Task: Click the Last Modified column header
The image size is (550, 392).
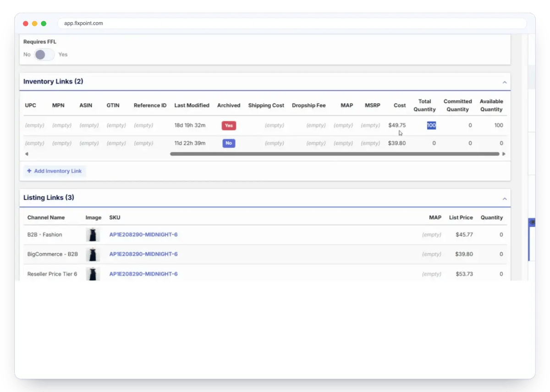Action: [x=192, y=105]
